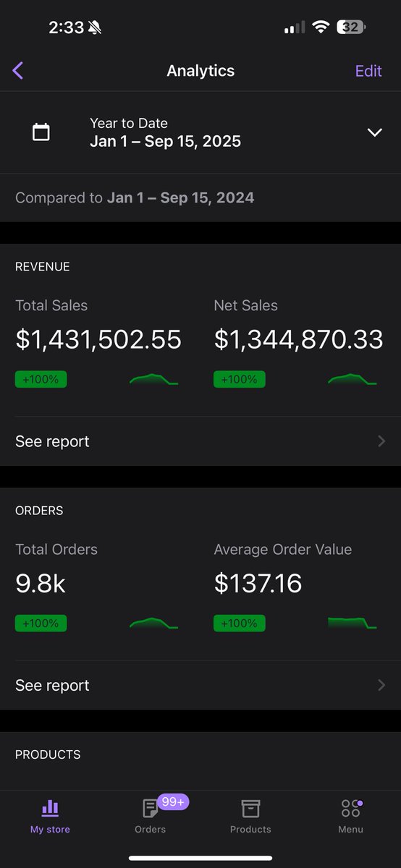The image size is (401, 868).
Task: Tap the Analytics title
Action: [200, 71]
